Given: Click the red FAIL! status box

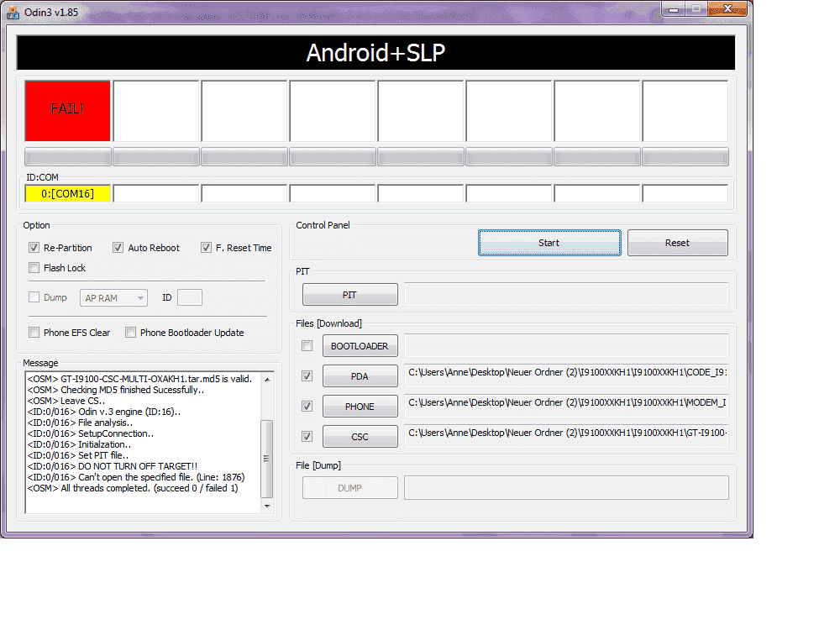Looking at the screenshot, I should pyautogui.click(x=67, y=111).
